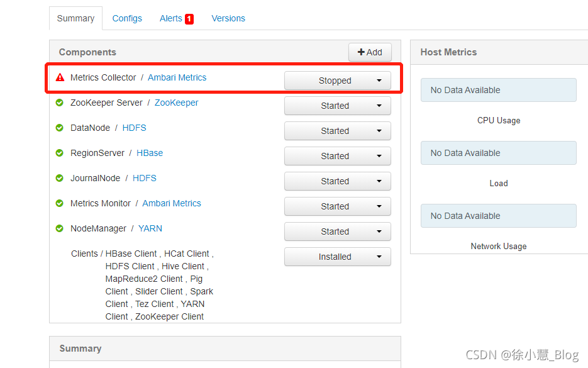Click the Metrics Collector component name

pyautogui.click(x=103, y=77)
